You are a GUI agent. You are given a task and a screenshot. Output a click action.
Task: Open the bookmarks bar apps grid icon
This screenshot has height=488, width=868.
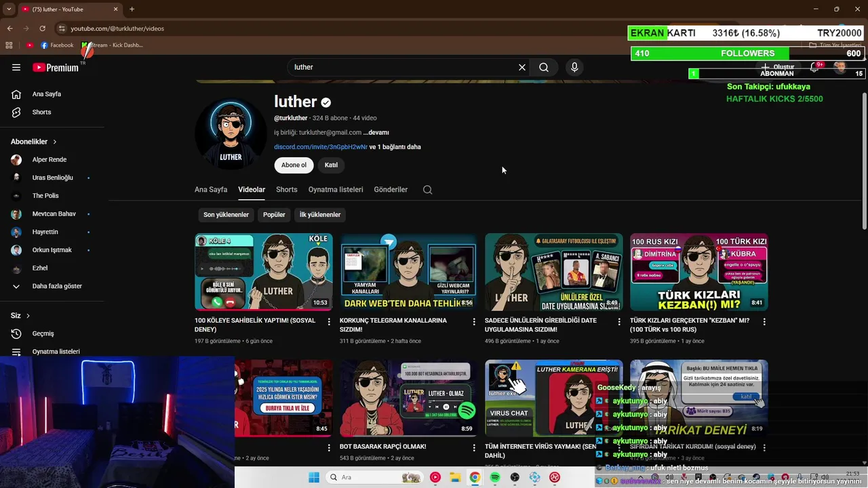[x=9, y=45]
